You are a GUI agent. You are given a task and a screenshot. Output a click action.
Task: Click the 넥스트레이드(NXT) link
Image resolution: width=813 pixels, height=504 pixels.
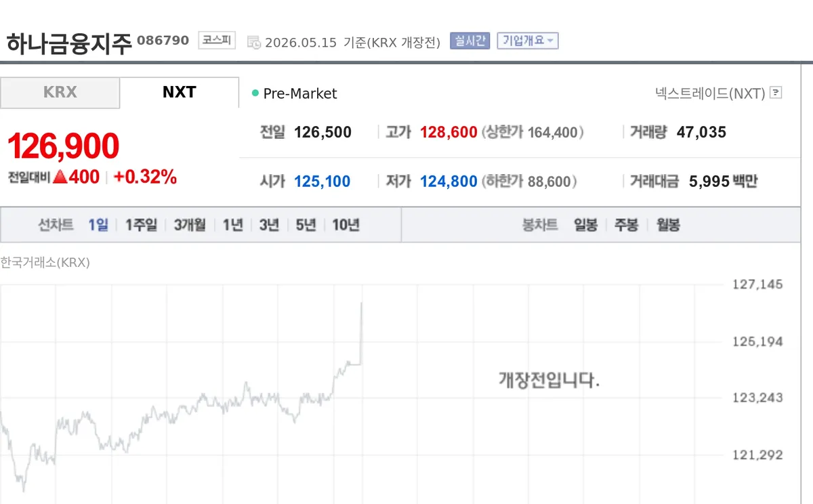[710, 93]
